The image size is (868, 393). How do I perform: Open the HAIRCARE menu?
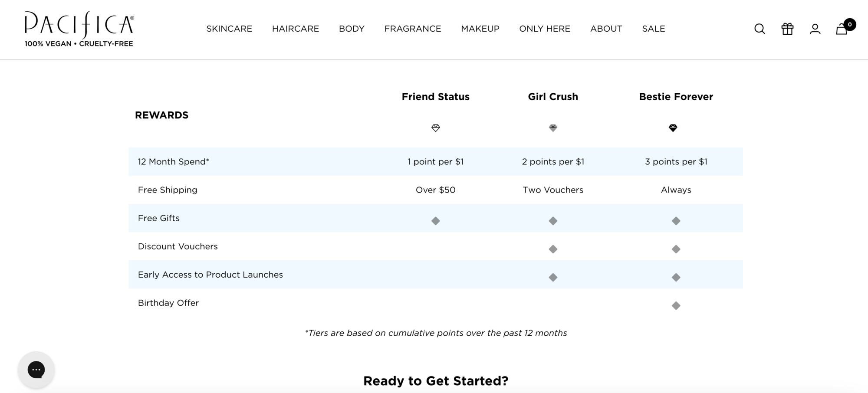tap(296, 29)
